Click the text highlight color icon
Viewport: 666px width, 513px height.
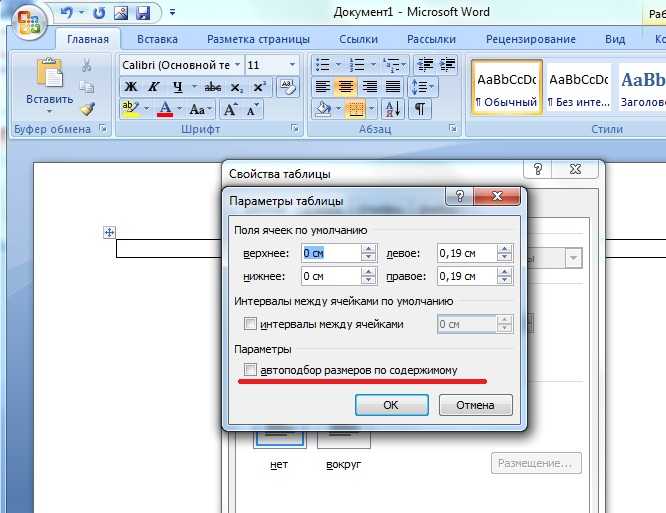click(x=130, y=109)
